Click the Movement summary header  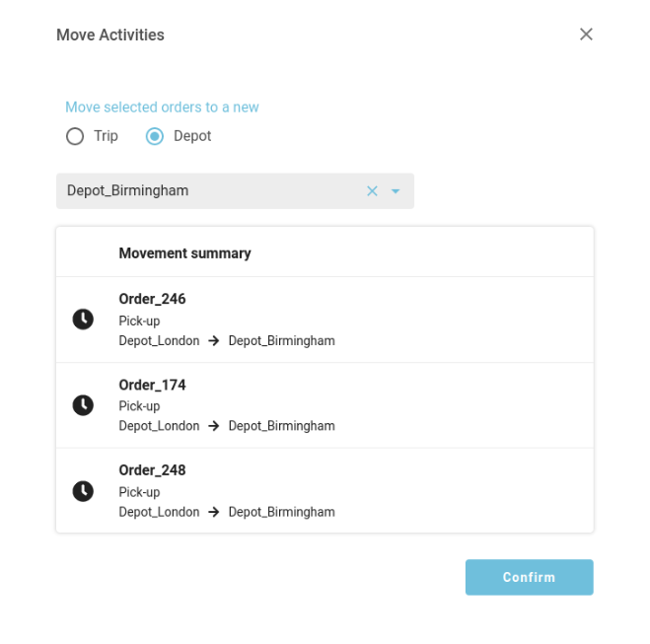[x=184, y=253]
